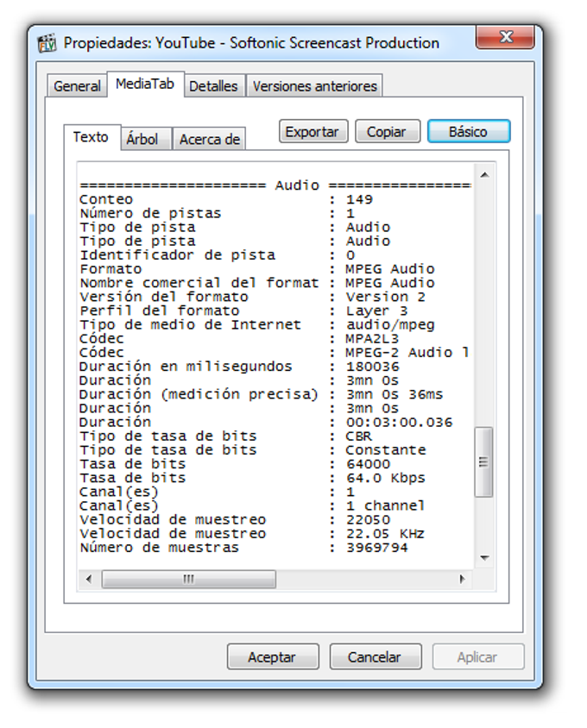The width and height of the screenshot is (587, 728).
Task: Click the 'Tipo de medio de Internet' line
Action: click(x=257, y=325)
